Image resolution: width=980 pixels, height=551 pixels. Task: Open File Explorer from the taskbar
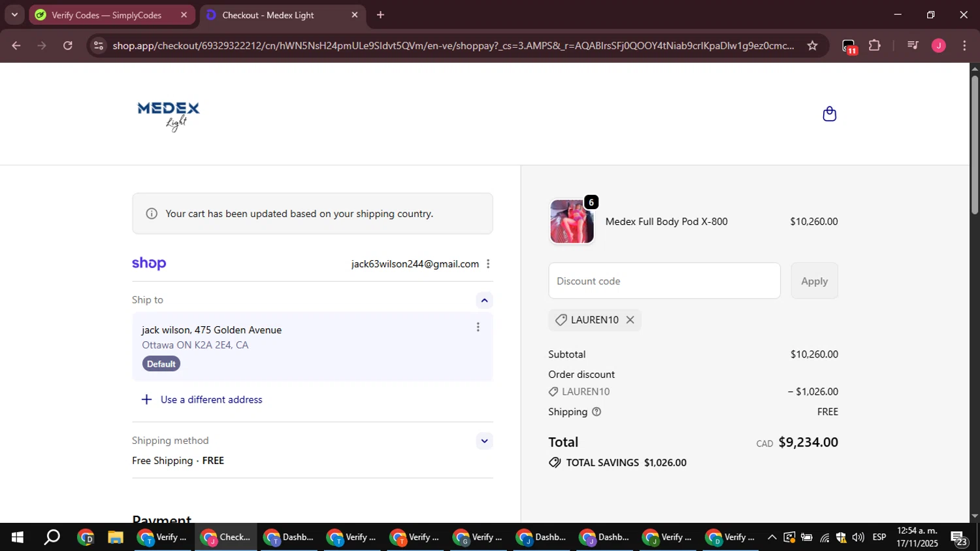coord(116,537)
